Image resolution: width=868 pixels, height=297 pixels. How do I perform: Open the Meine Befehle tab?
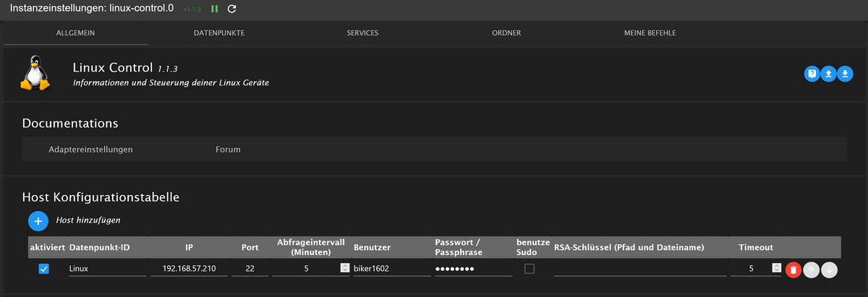click(650, 33)
